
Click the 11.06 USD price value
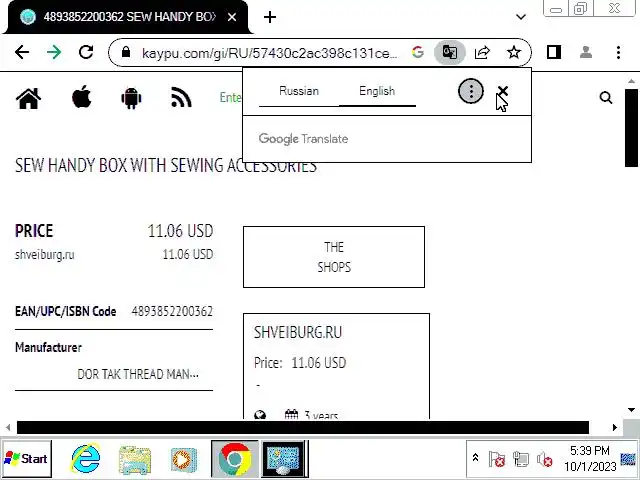tap(180, 231)
